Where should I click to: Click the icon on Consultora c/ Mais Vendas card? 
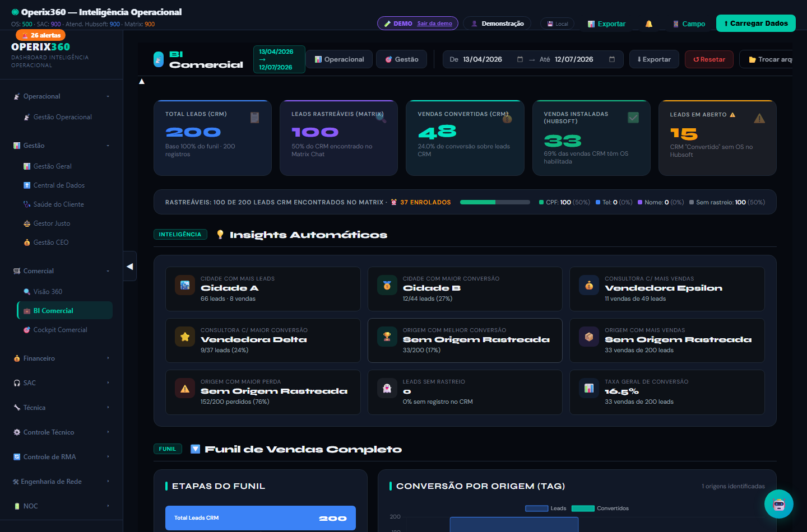(x=589, y=285)
